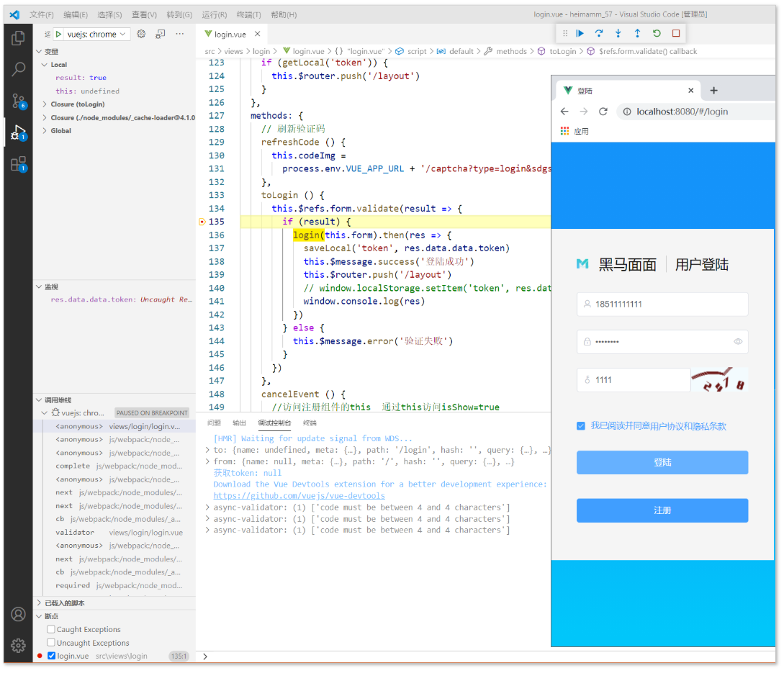Screen dimensions: 784x673
Task: Click the Restart debug icon
Action: [x=657, y=34]
